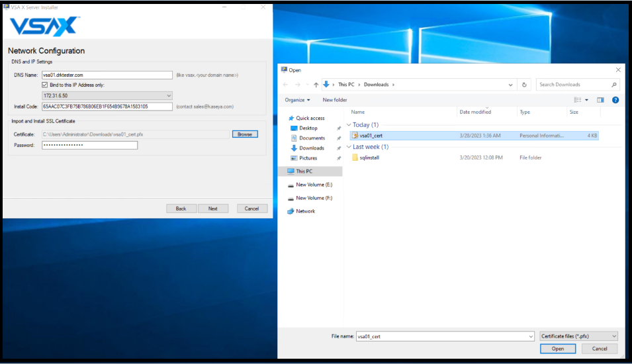Click the change view layout icon
This screenshot has height=364, width=632.
click(578, 100)
